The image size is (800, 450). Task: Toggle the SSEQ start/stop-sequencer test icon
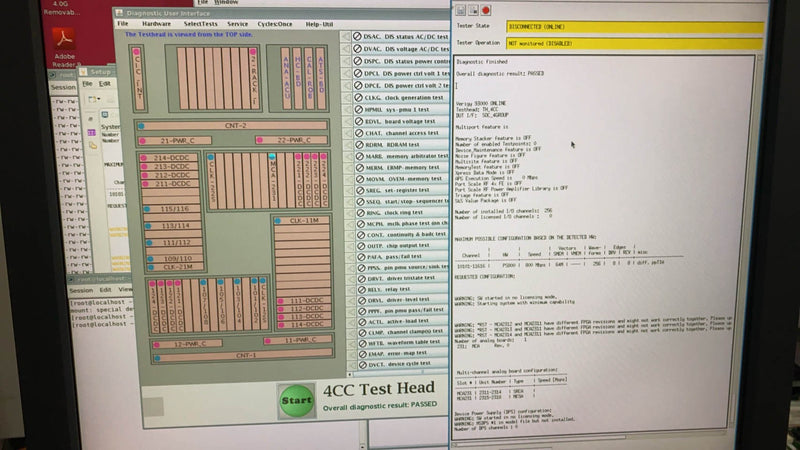point(360,201)
